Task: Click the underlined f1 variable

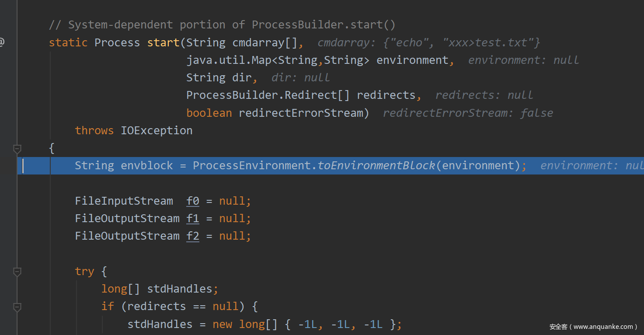Action: point(193,219)
